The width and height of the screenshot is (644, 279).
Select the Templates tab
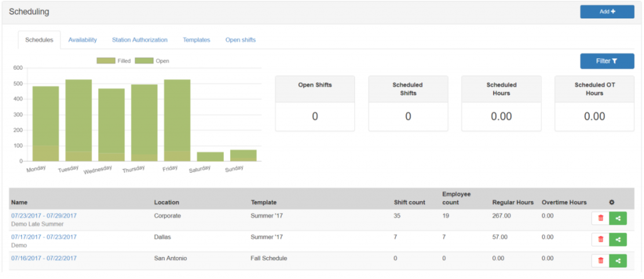196,40
